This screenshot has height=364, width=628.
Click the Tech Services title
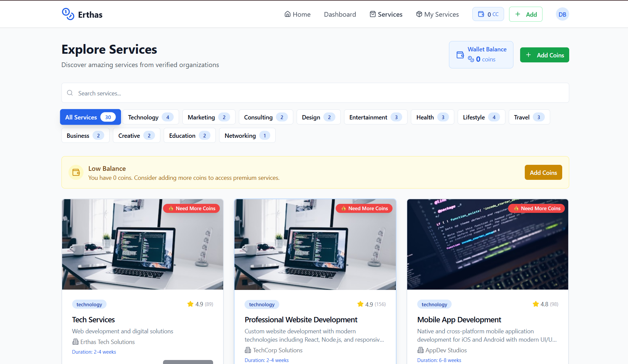click(x=93, y=320)
